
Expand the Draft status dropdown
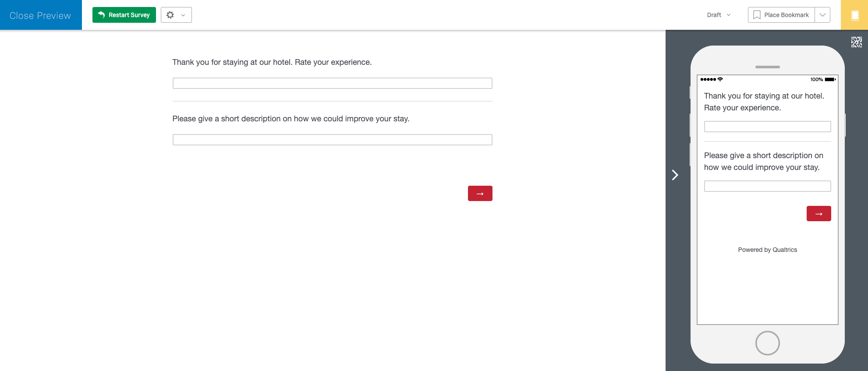pyautogui.click(x=719, y=15)
